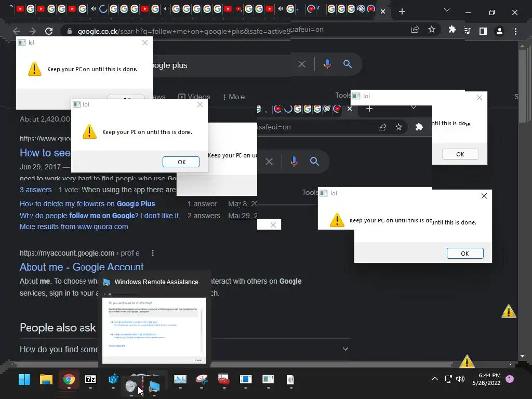The height and width of the screenshot is (399, 532).
Task: Show hidden system tray icons
Action: 435,379
